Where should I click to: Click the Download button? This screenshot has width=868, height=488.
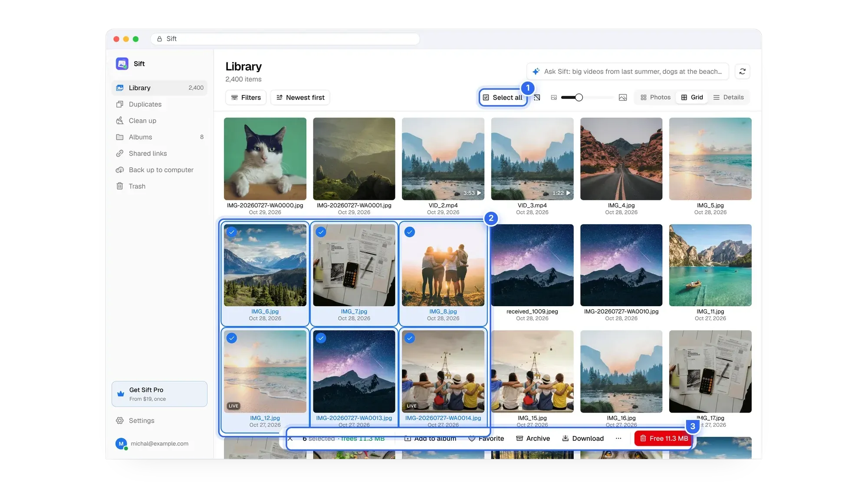click(x=583, y=439)
